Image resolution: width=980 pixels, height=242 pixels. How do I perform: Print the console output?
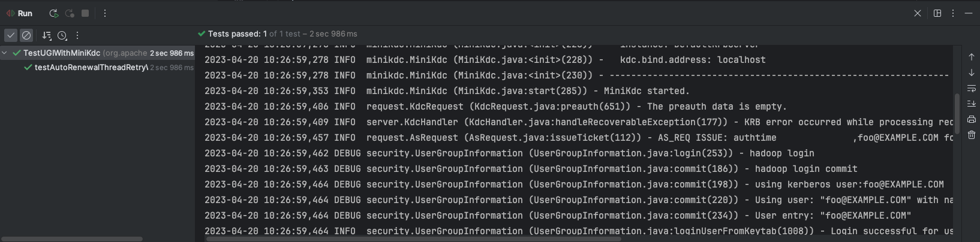pos(971,119)
